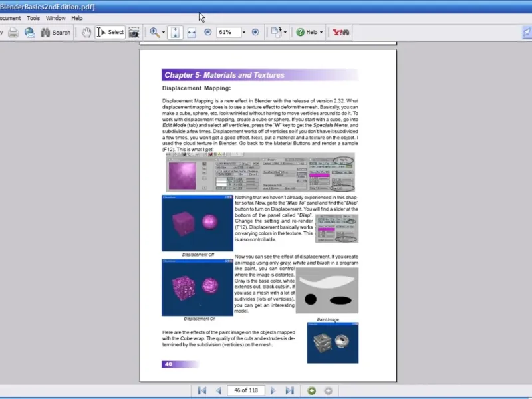
Task: Toggle Fit Width view
Action: pyautogui.click(x=192, y=32)
